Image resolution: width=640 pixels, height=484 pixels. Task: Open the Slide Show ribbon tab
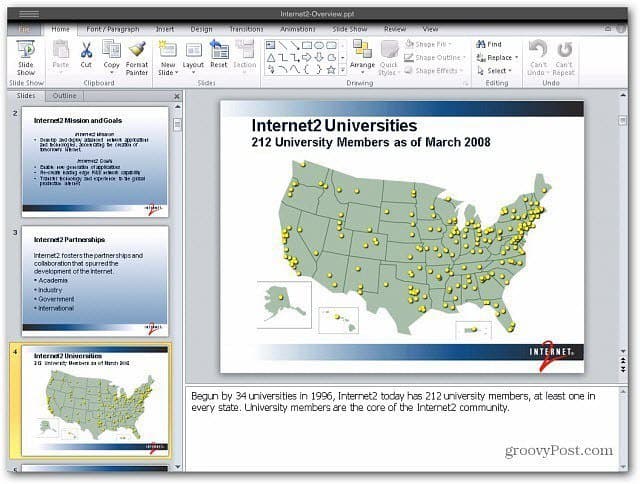click(349, 29)
